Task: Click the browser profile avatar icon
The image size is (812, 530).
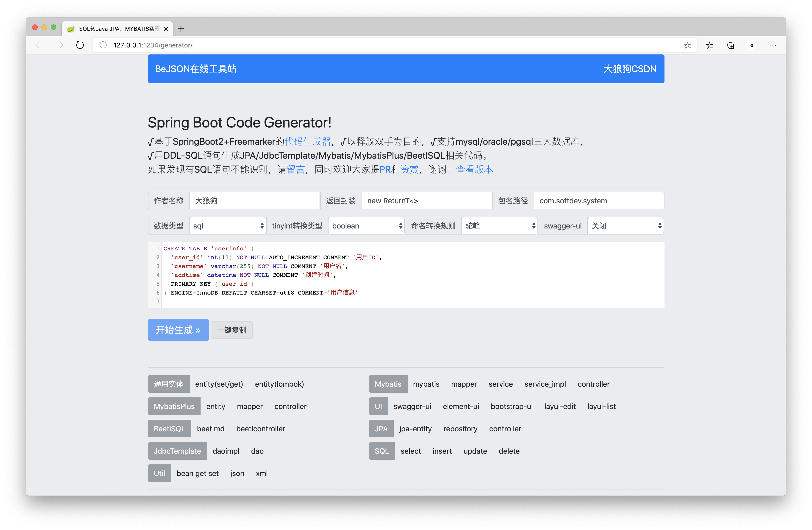Action: pos(752,45)
